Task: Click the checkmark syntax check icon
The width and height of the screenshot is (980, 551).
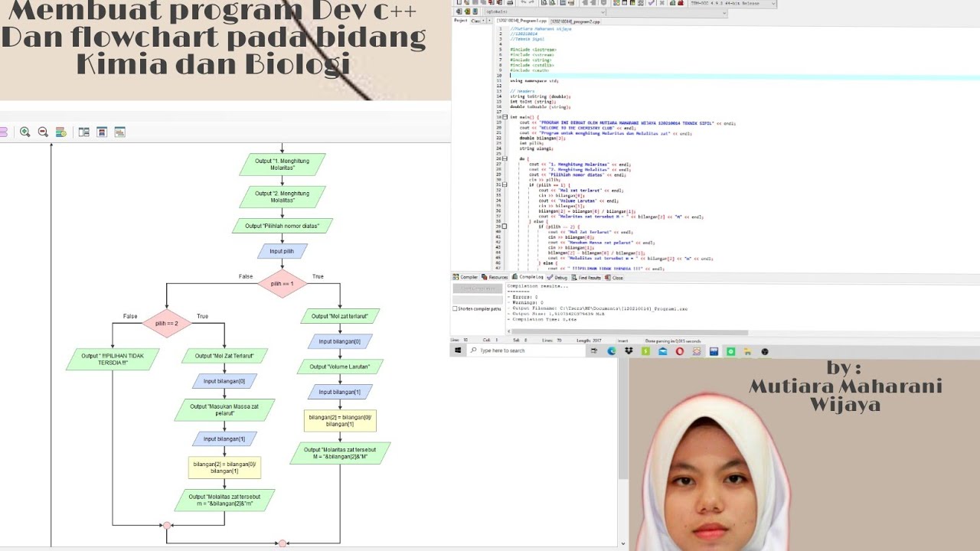Action: [x=651, y=3]
